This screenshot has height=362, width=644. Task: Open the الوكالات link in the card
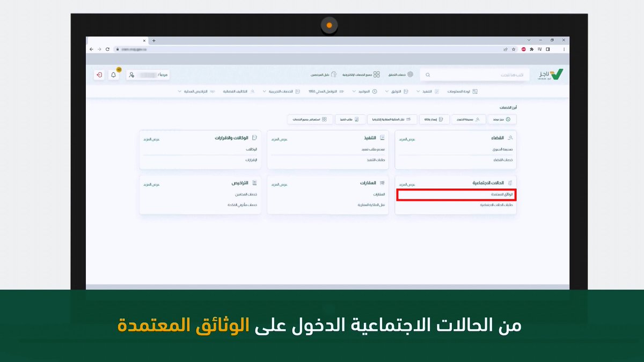tap(252, 150)
